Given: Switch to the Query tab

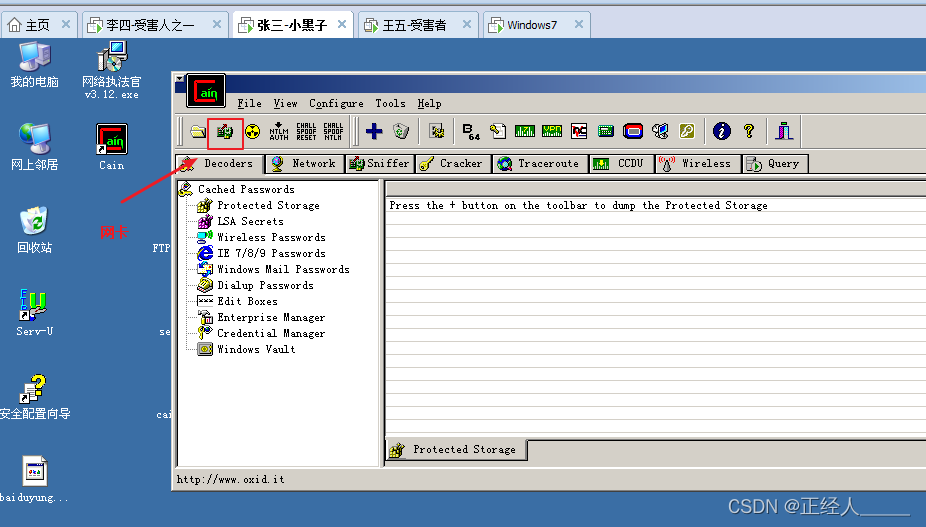Looking at the screenshot, I should (x=774, y=164).
